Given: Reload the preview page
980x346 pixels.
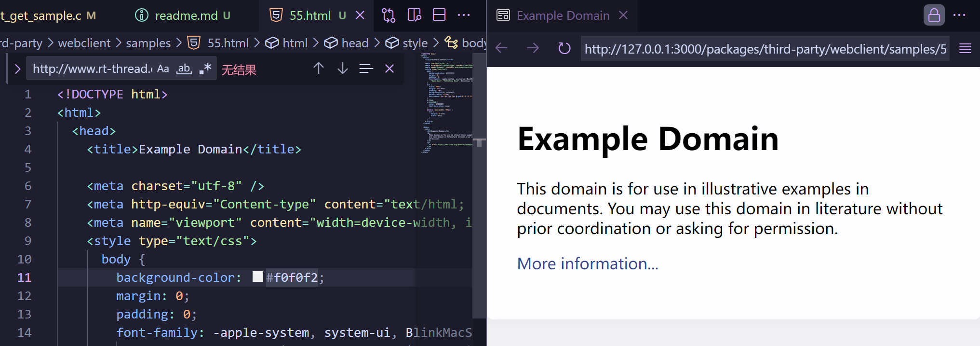Looking at the screenshot, I should (x=564, y=48).
